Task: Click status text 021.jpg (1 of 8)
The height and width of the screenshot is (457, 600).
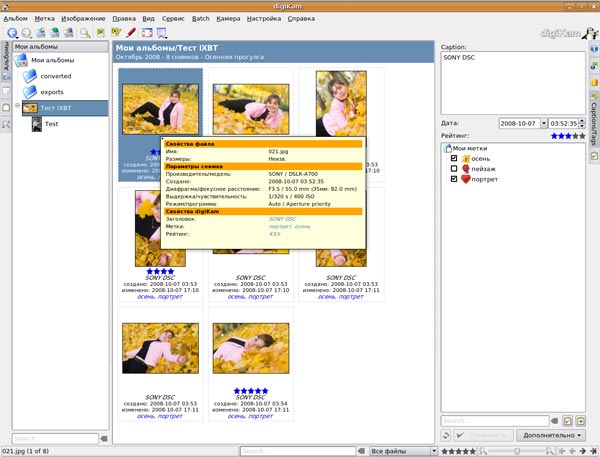Action: pyautogui.click(x=26, y=451)
